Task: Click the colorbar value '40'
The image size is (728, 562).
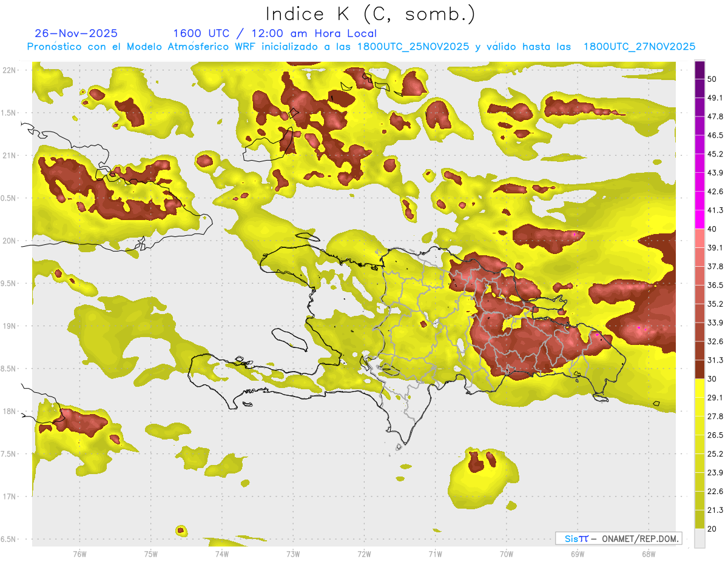Action: [712, 229]
